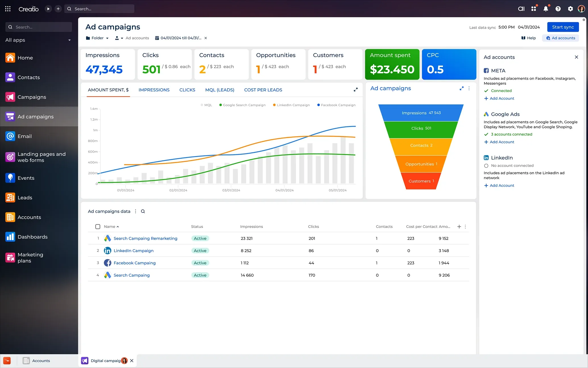The height and width of the screenshot is (368, 588).
Task: Click the red Customers funnel segment
Action: coord(421,181)
